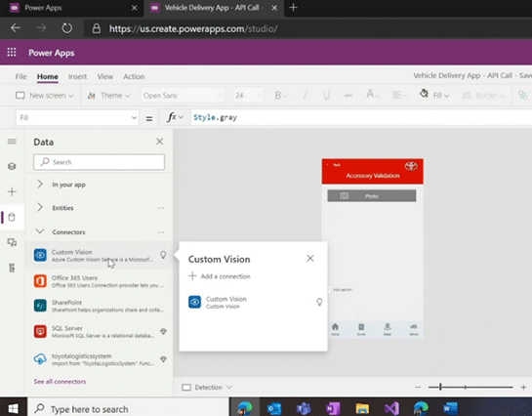Open the text alignment dropdown

[399, 95]
